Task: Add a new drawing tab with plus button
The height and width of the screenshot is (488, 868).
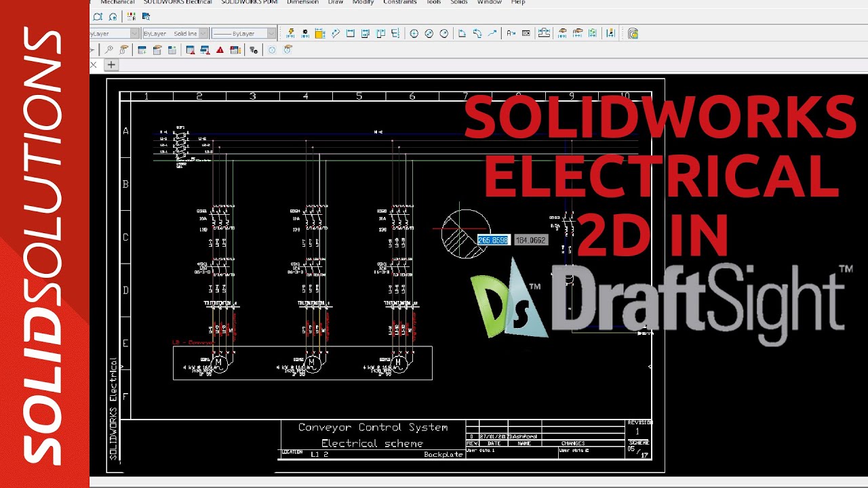Action: [111, 65]
